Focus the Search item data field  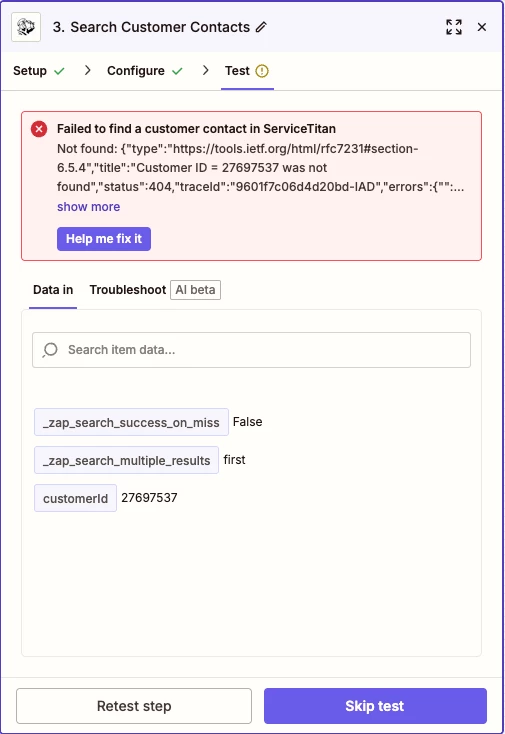(251, 350)
